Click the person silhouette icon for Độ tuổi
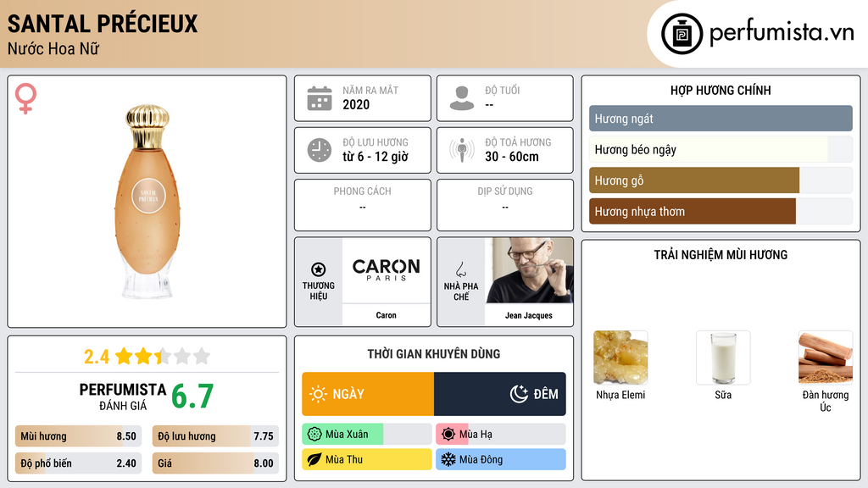This screenshot has width=868, height=488. (x=462, y=98)
